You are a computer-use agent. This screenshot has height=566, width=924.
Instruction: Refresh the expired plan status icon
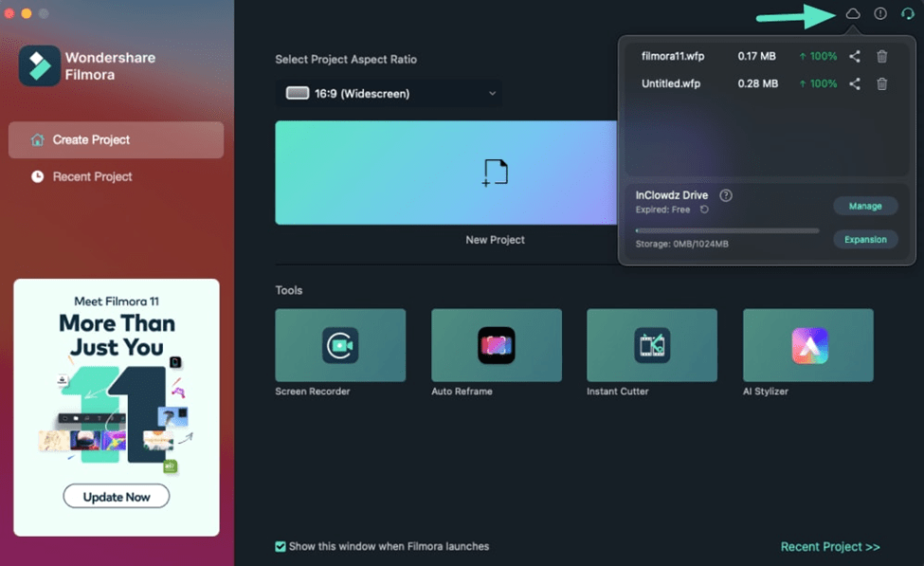click(704, 210)
